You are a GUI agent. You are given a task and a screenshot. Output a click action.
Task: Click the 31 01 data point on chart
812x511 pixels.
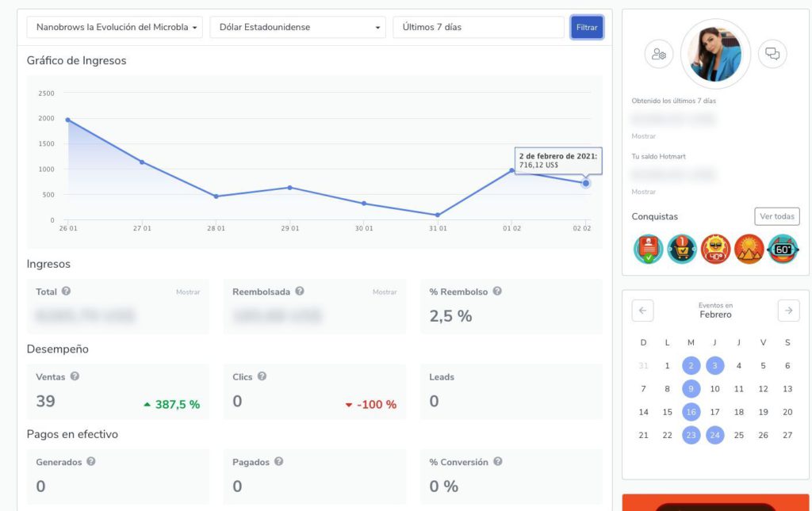[438, 215]
